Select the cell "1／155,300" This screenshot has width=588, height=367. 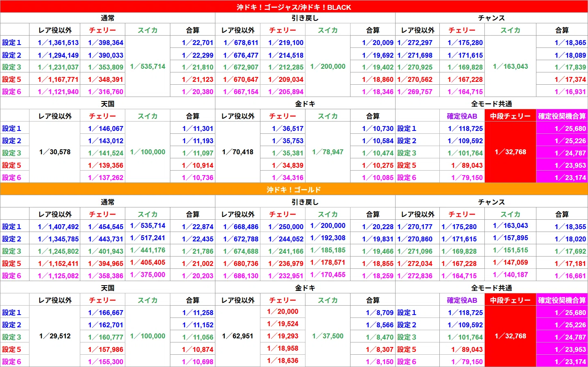click(102, 362)
